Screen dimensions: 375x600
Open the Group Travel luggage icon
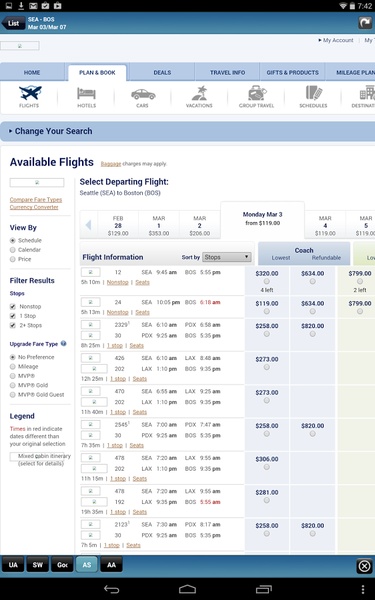pyautogui.click(x=256, y=93)
